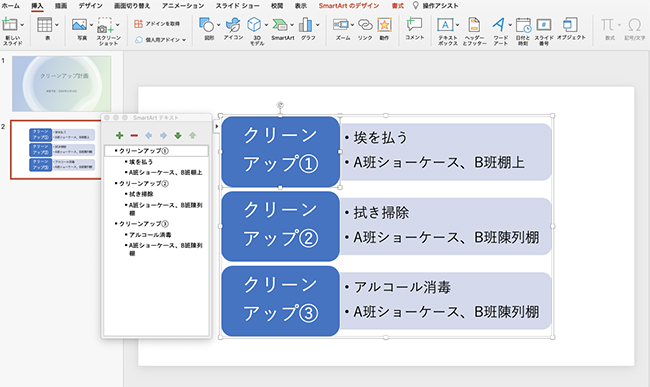Click the Table icon
This screenshot has height=387, width=650.
(x=44, y=25)
